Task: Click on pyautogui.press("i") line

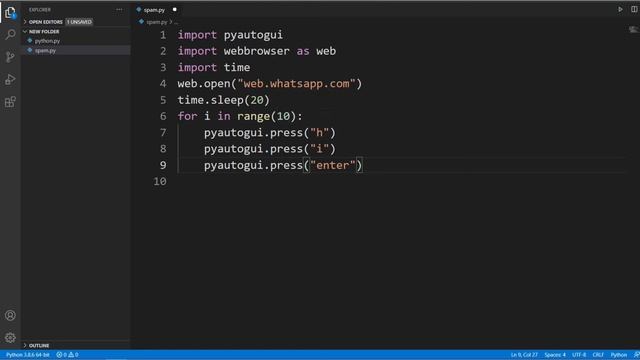Action: pos(269,149)
